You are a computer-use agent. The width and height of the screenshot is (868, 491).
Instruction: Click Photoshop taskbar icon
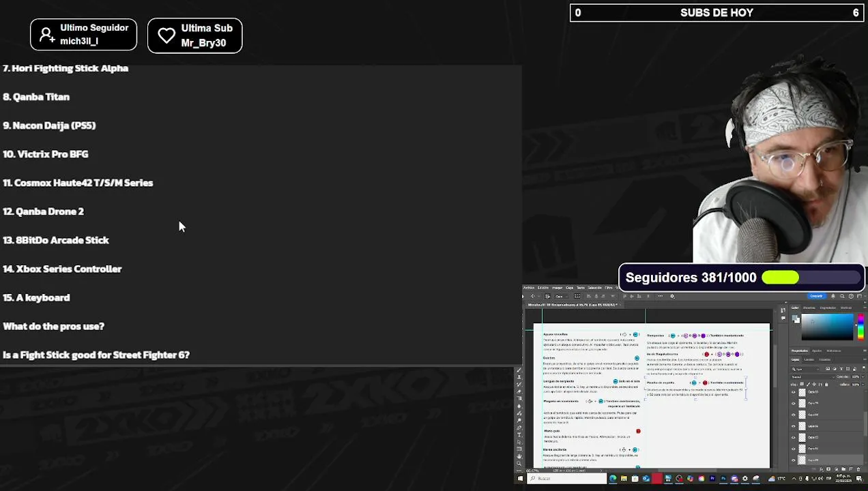tap(723, 478)
